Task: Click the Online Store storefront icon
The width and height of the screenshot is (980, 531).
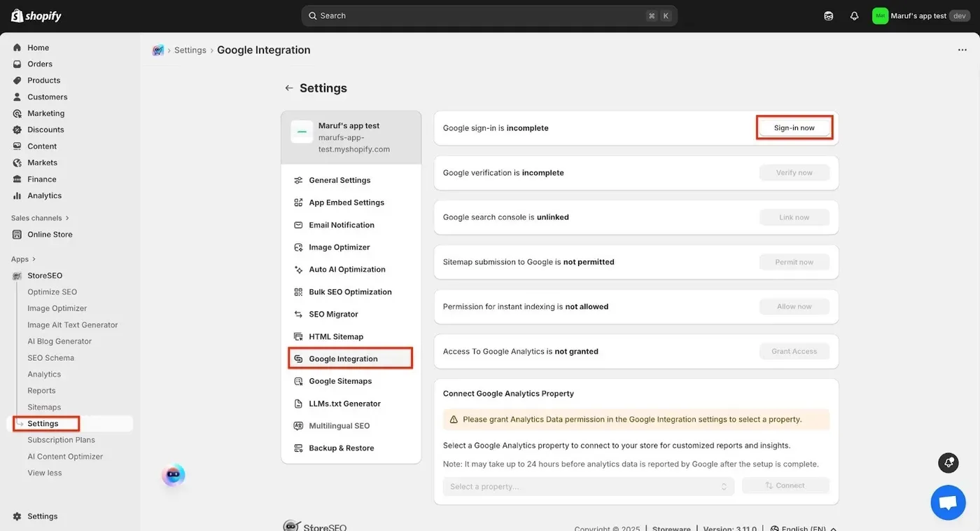Action: coord(17,235)
